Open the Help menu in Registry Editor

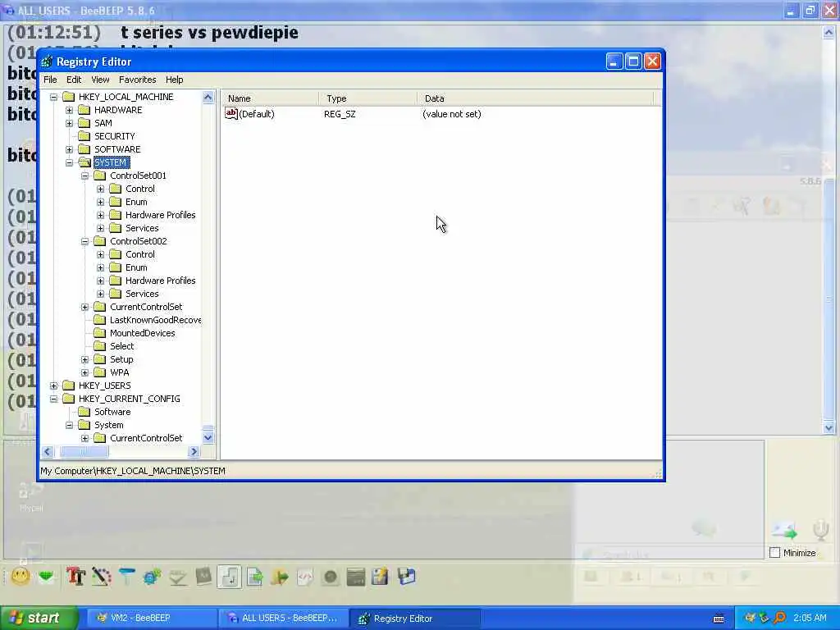[x=174, y=80]
